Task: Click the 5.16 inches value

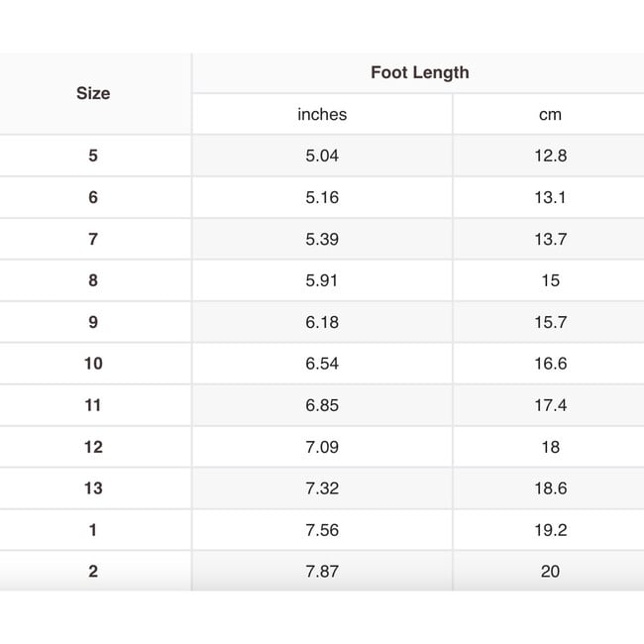Action: pyautogui.click(x=322, y=197)
